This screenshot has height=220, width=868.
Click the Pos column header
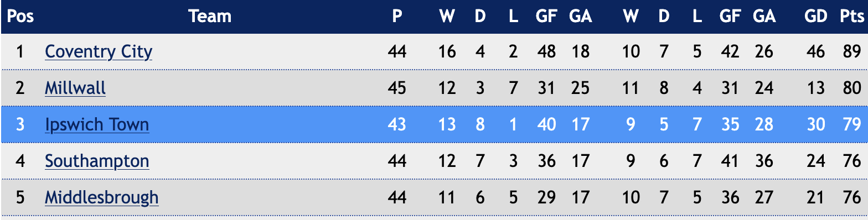(20, 16)
